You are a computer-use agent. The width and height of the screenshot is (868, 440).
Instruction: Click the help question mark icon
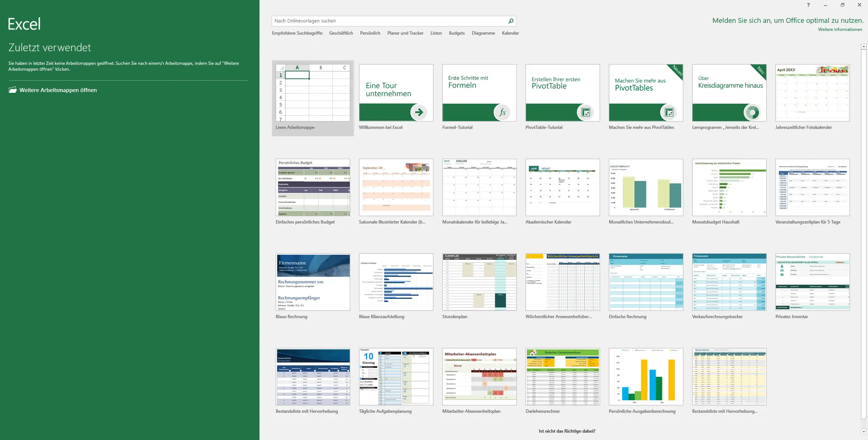pyautogui.click(x=808, y=5)
